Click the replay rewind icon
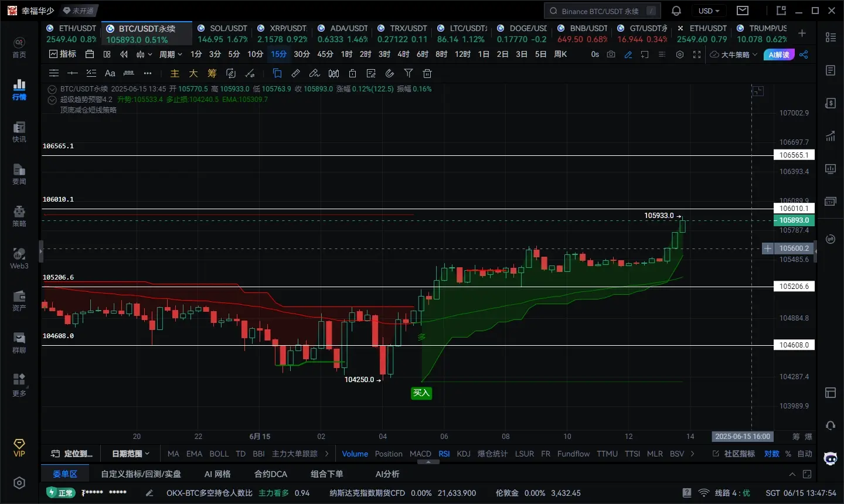 (x=124, y=55)
